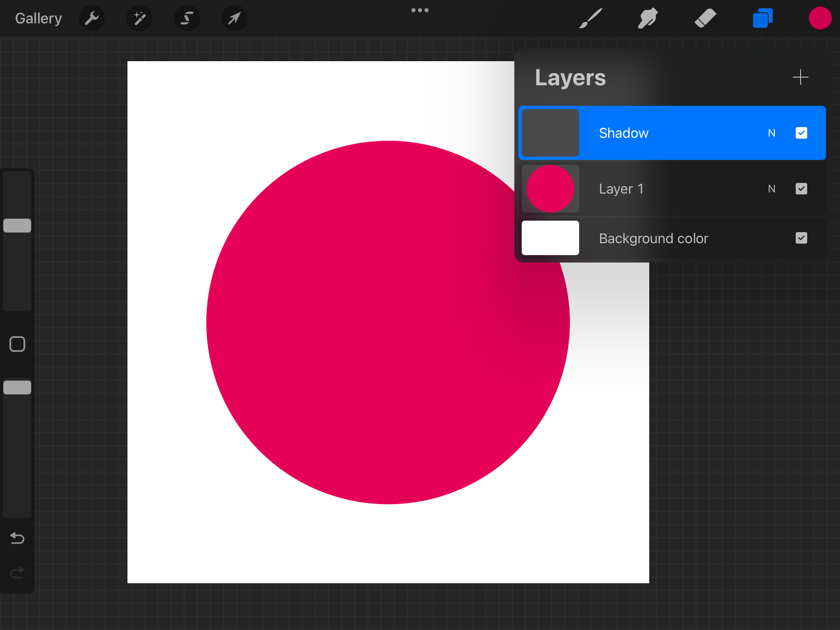Close the Layers panel icon
The image size is (840, 630).
pyautogui.click(x=762, y=18)
